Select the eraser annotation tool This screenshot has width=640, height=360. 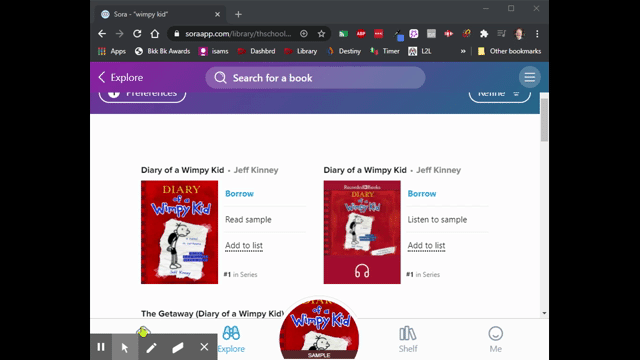pyautogui.click(x=178, y=347)
